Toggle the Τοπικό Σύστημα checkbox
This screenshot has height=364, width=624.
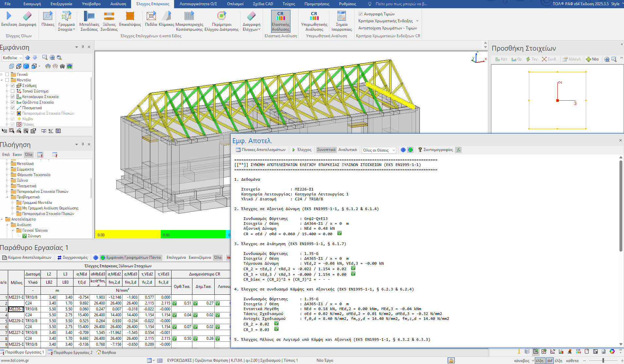click(x=12, y=91)
